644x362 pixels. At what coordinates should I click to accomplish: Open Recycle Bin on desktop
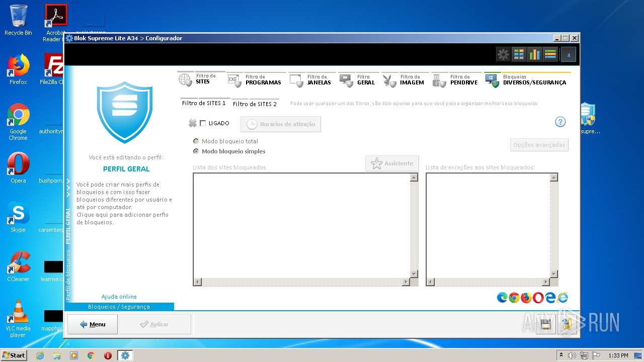point(18,20)
